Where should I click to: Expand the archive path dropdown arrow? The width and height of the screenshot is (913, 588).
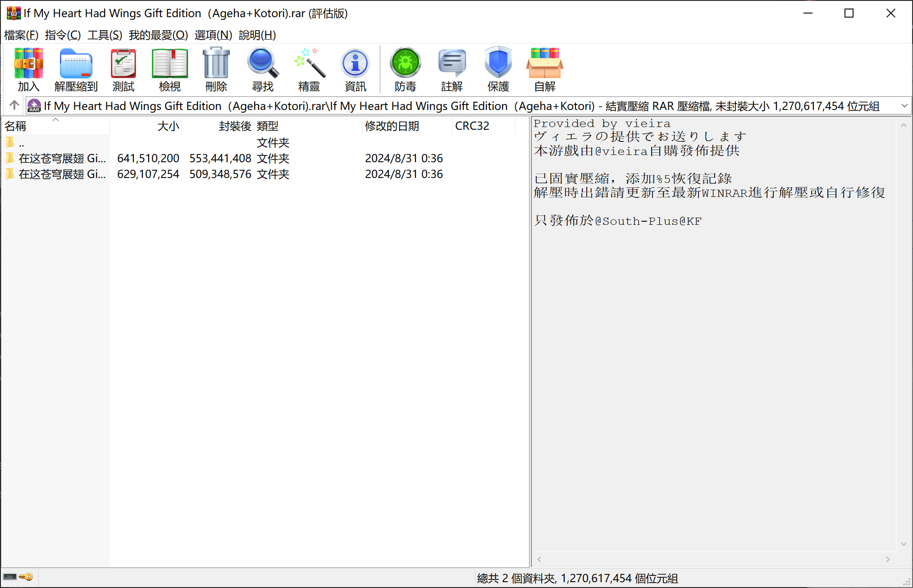point(904,106)
